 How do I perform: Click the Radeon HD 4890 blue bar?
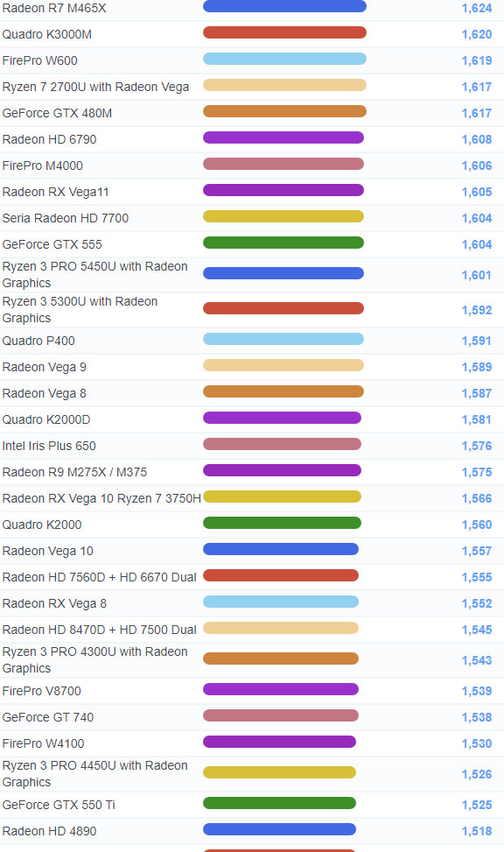[x=280, y=829]
